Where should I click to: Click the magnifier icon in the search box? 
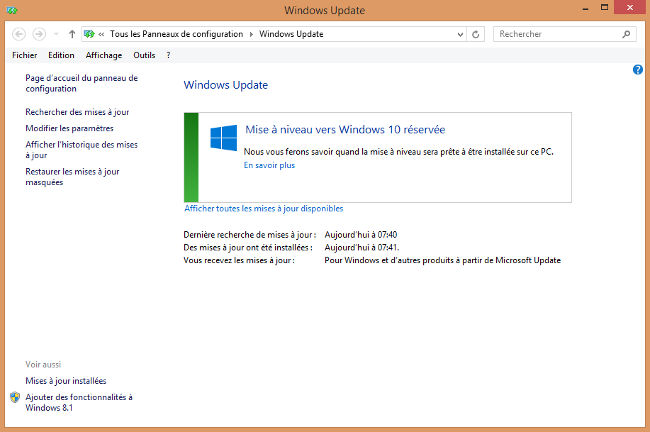tap(627, 34)
